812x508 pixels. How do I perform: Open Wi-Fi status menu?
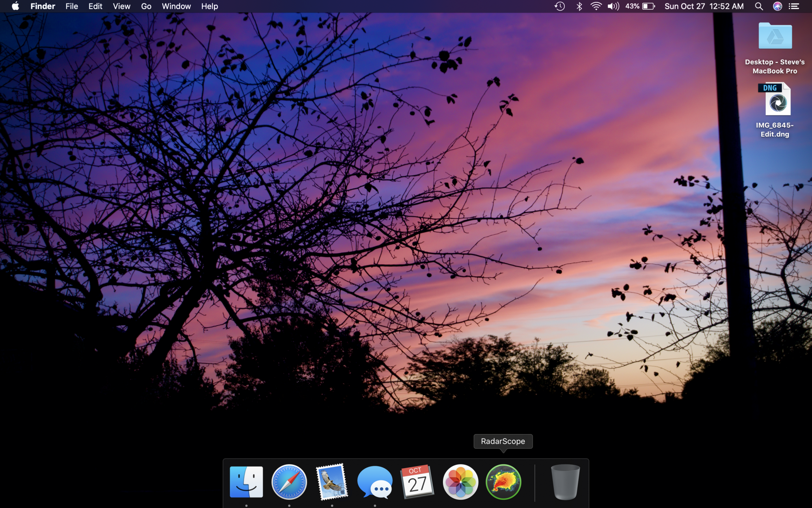596,6
